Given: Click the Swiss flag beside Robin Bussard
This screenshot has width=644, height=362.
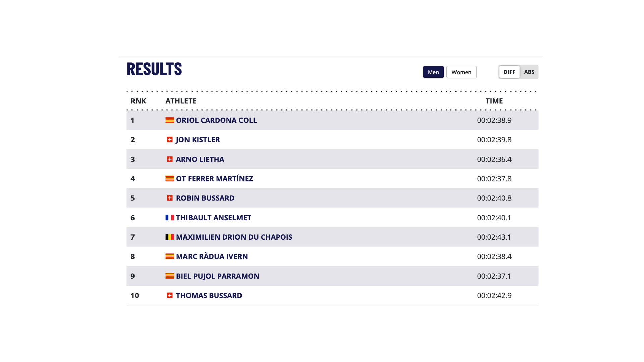Looking at the screenshot, I should 170,198.
